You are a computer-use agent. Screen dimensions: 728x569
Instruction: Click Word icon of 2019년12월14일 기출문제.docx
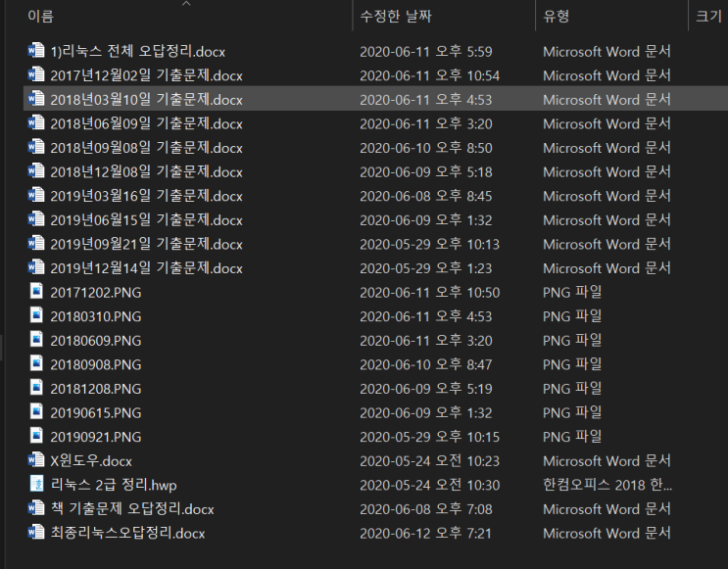(36, 267)
